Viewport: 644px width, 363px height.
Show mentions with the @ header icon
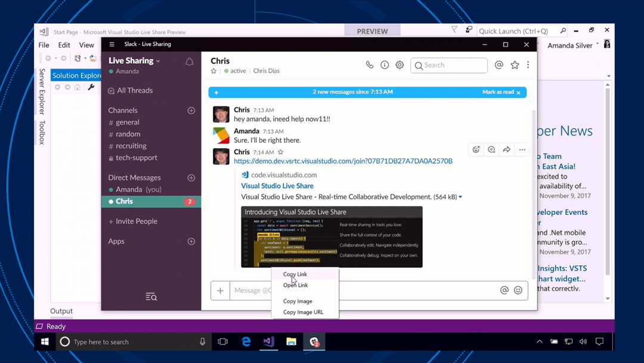tap(499, 65)
